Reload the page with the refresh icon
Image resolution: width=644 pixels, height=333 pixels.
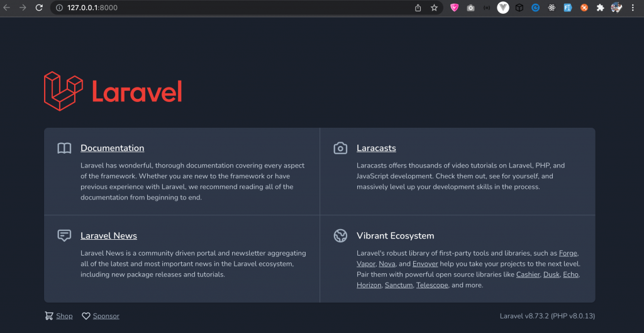[x=39, y=8]
